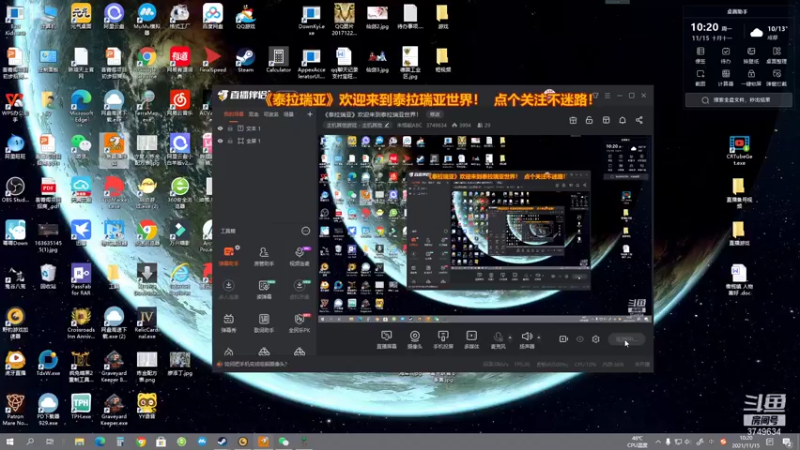Open the Steam shortcut on the desktop
This screenshot has width=800, height=450.
coord(245,61)
